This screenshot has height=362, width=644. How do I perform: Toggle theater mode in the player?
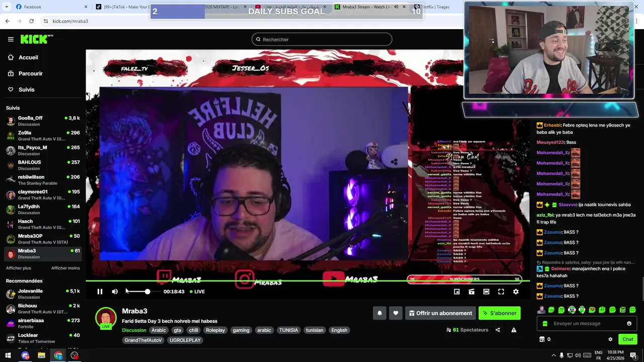[x=486, y=292]
